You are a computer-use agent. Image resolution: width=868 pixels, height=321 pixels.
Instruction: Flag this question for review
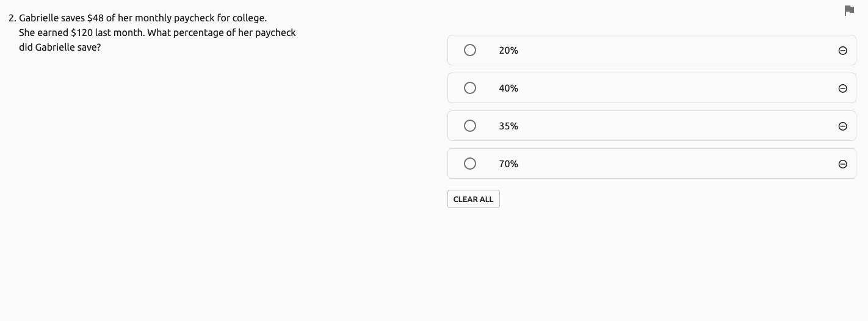[x=848, y=10]
